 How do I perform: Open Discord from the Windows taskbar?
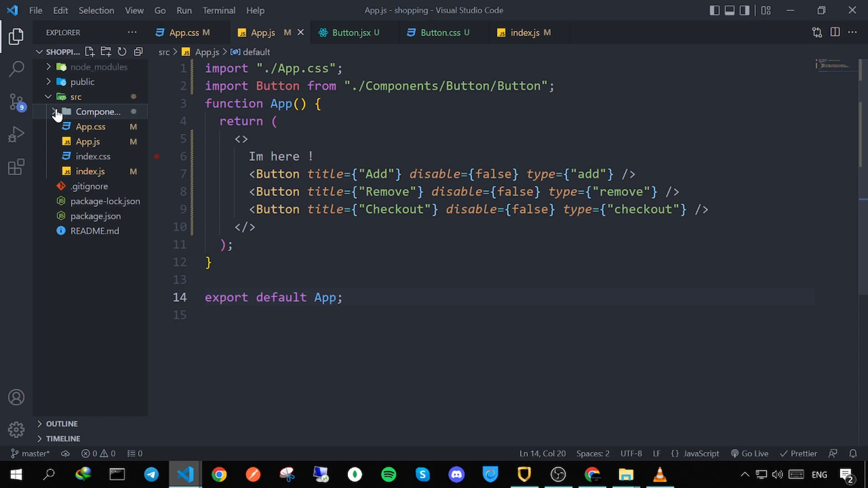(x=457, y=474)
